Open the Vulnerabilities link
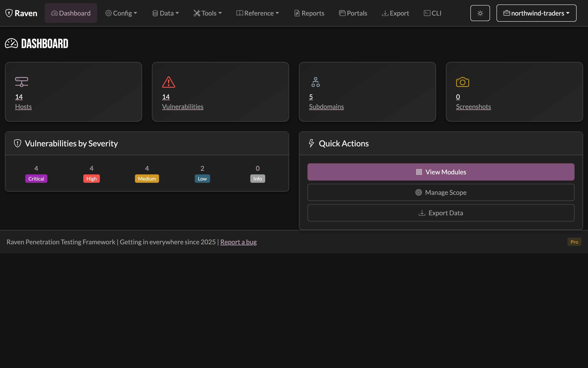 click(x=183, y=107)
